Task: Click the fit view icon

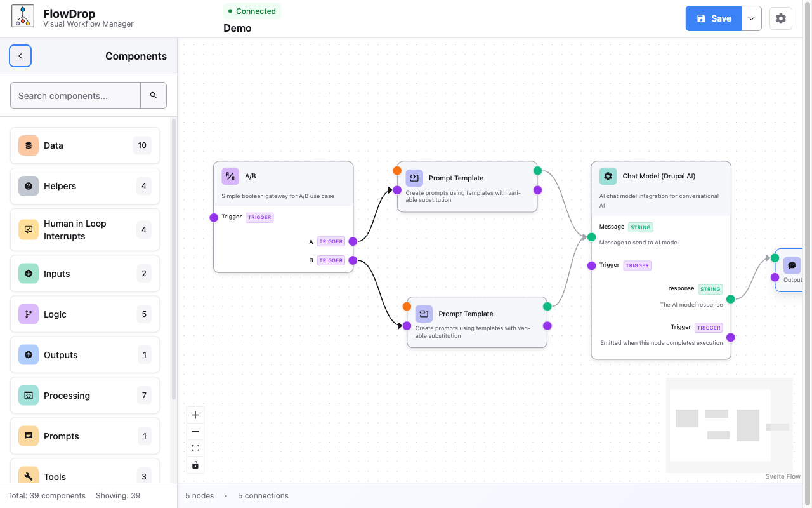Action: (x=195, y=448)
